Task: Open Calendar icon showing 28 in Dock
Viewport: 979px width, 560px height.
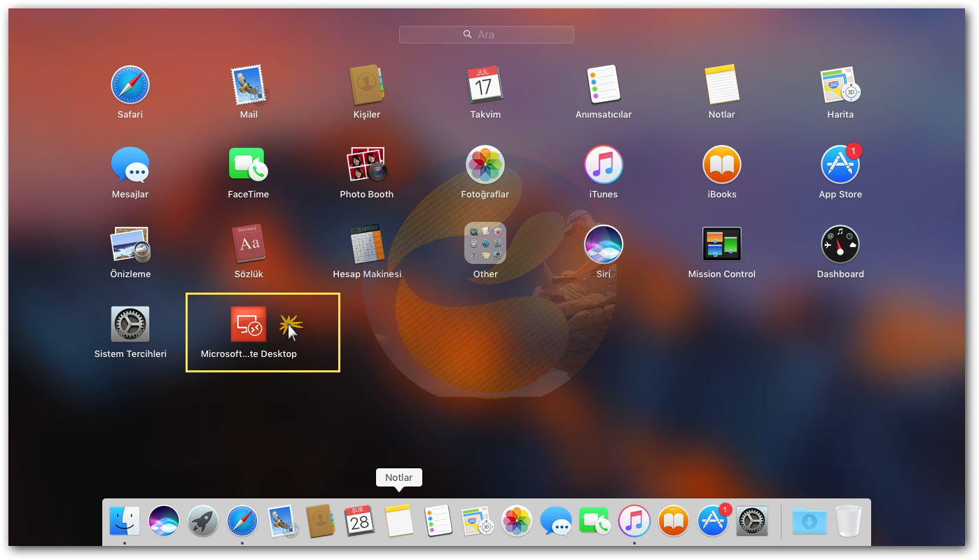Action: pyautogui.click(x=360, y=521)
